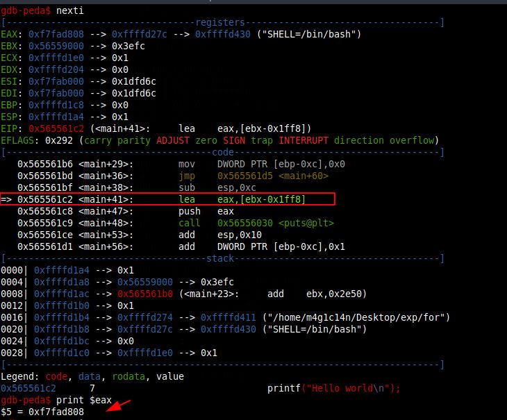Click 'value' in the Legend line
The width and height of the screenshot is (507, 420).
(x=170, y=377)
